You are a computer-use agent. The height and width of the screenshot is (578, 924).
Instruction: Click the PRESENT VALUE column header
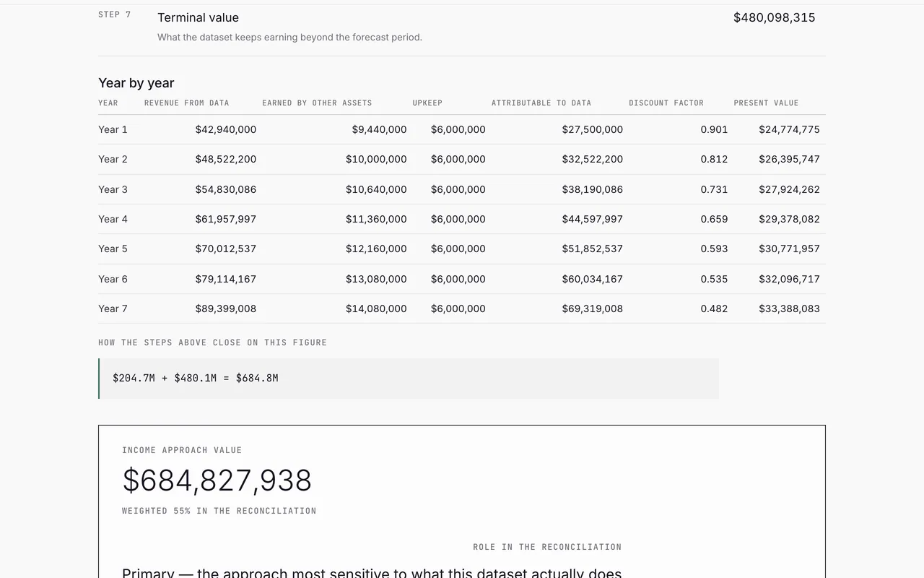tap(766, 103)
